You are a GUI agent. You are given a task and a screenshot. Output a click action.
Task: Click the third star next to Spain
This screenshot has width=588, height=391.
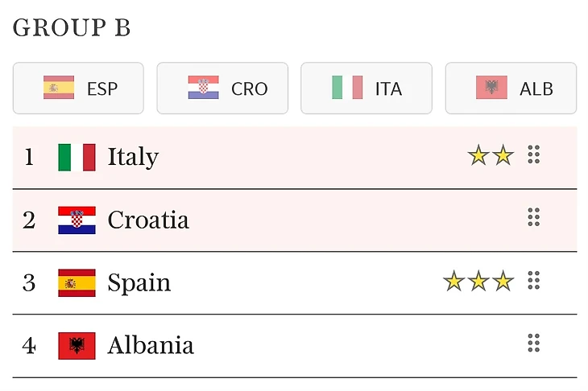(x=503, y=282)
